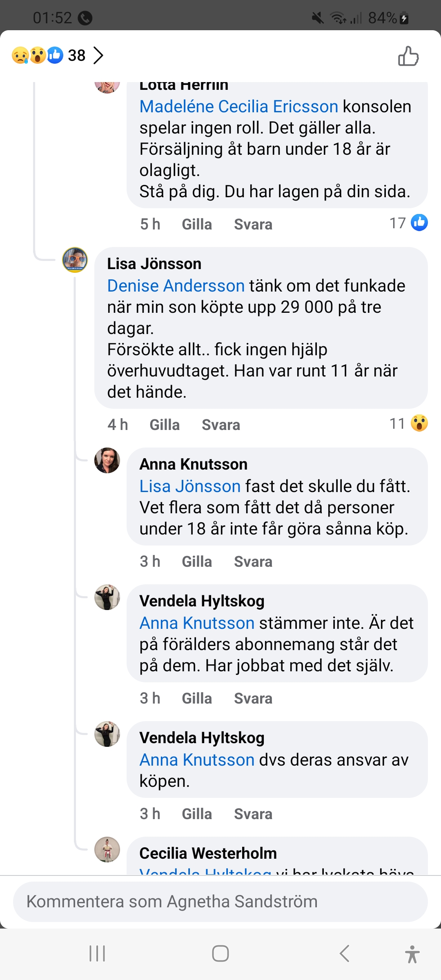Tap the 17 likes reaction icon

point(419,223)
